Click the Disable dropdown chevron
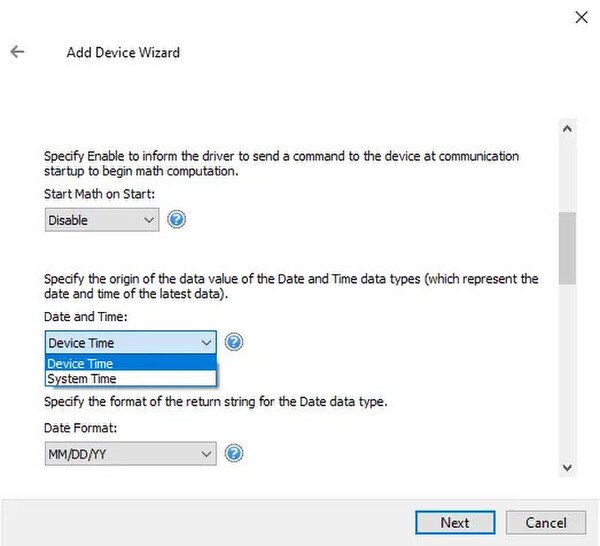600x546 pixels. (x=149, y=220)
